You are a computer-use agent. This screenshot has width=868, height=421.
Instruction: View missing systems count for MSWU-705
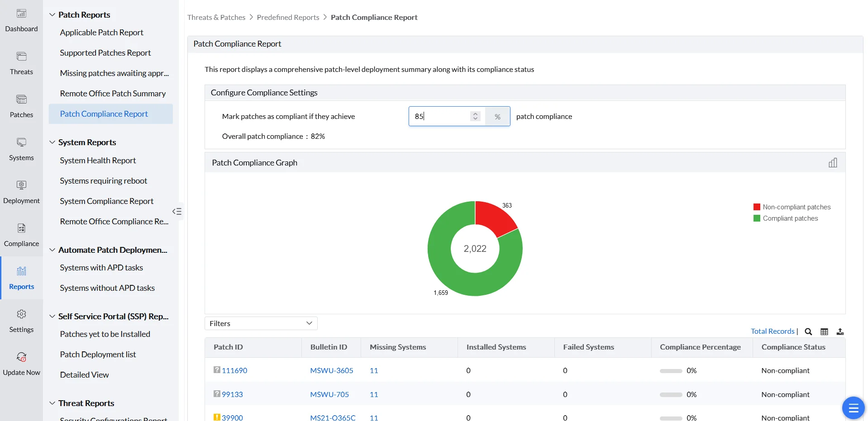pyautogui.click(x=374, y=394)
